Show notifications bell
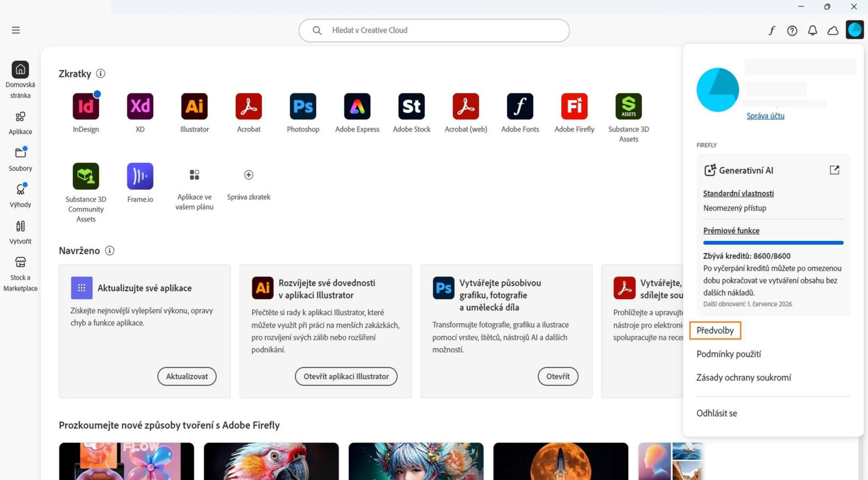 (812, 30)
